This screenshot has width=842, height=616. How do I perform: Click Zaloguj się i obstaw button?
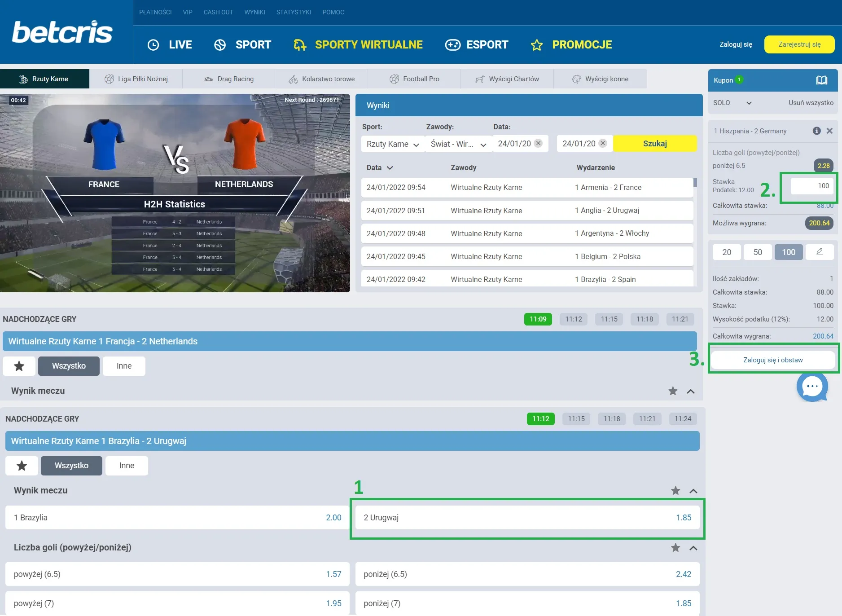coord(773,360)
